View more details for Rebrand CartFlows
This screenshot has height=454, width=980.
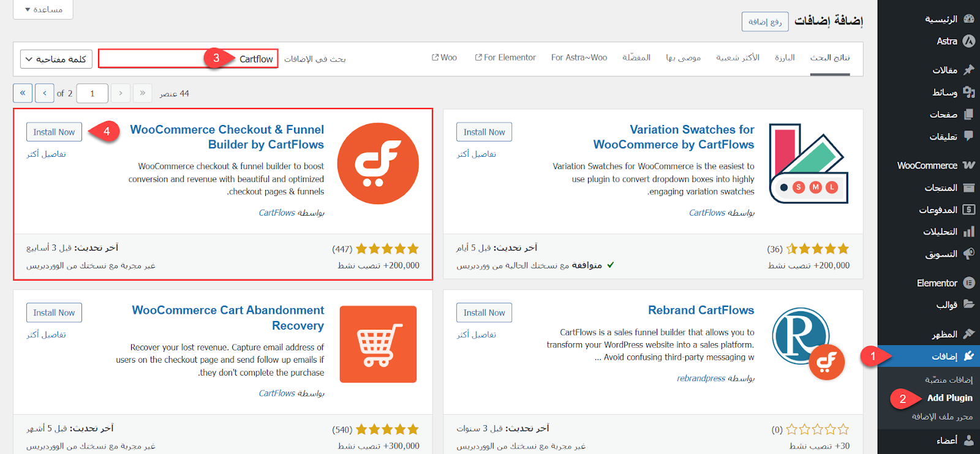(x=476, y=335)
